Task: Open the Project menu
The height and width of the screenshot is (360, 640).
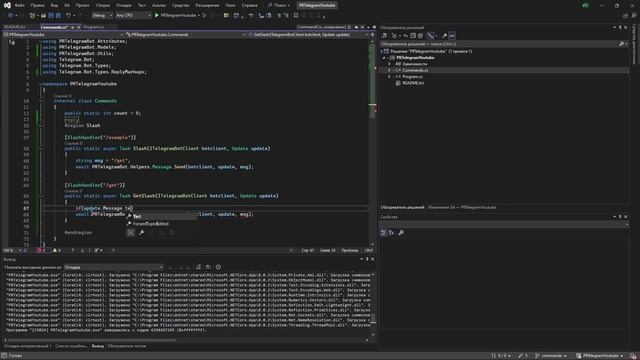Action: coord(82,5)
